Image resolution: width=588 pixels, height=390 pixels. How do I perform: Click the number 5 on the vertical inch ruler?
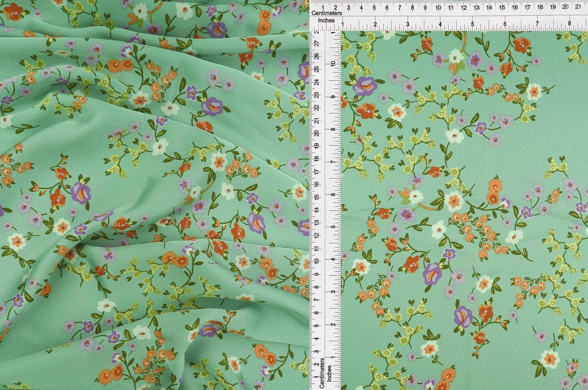333,227
